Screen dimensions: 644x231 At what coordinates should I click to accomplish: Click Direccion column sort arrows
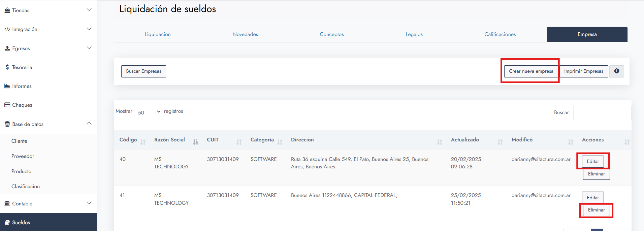pyautogui.click(x=439, y=142)
